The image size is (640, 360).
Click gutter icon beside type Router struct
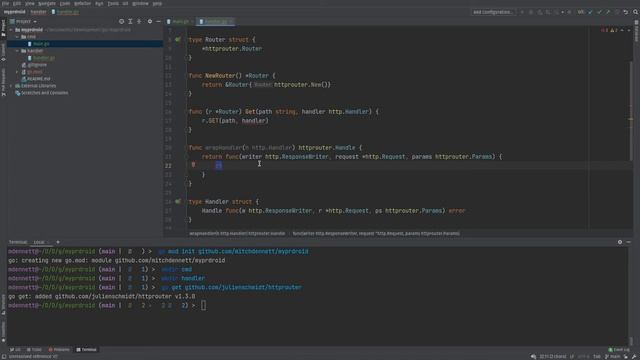pos(178,40)
